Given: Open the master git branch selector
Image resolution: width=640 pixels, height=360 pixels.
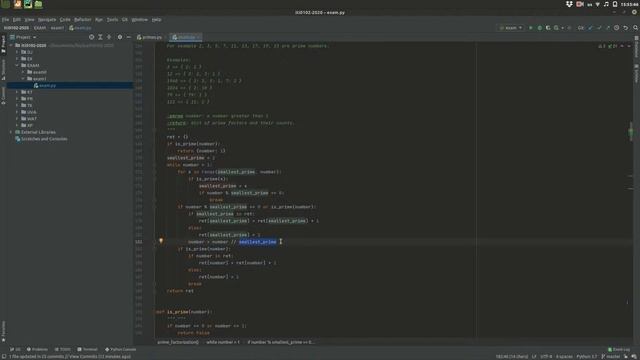Looking at the screenshot, I should [611, 356].
